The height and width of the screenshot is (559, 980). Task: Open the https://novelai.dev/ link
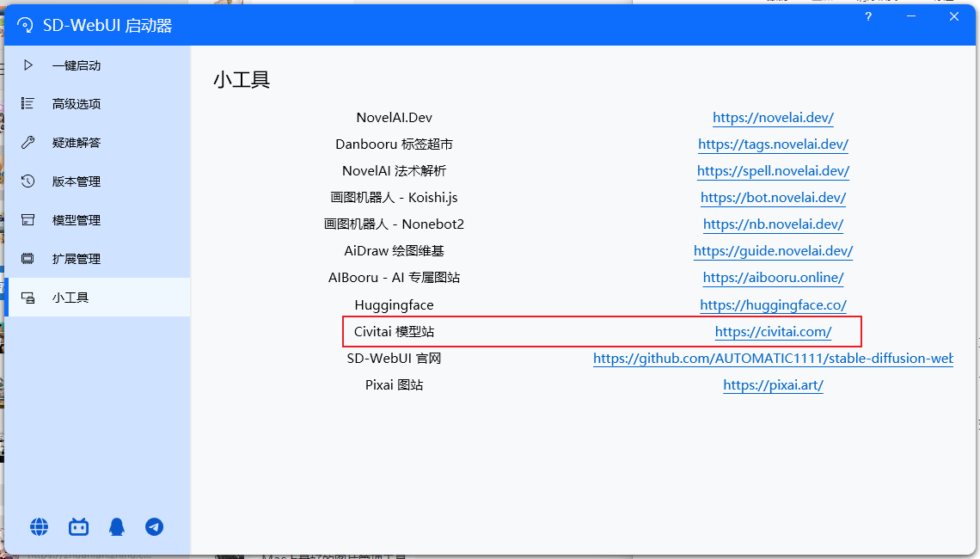[773, 118]
